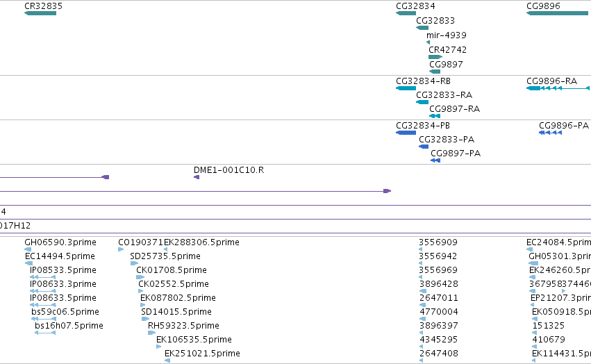Click protein CG9896-PA label
Image resolution: width=591 pixels, height=364 pixels.
point(564,125)
